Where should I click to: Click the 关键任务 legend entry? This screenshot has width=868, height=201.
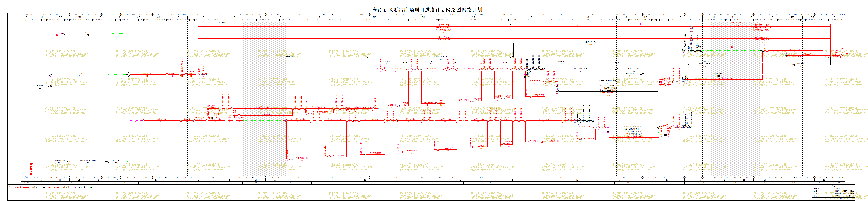tap(18, 187)
